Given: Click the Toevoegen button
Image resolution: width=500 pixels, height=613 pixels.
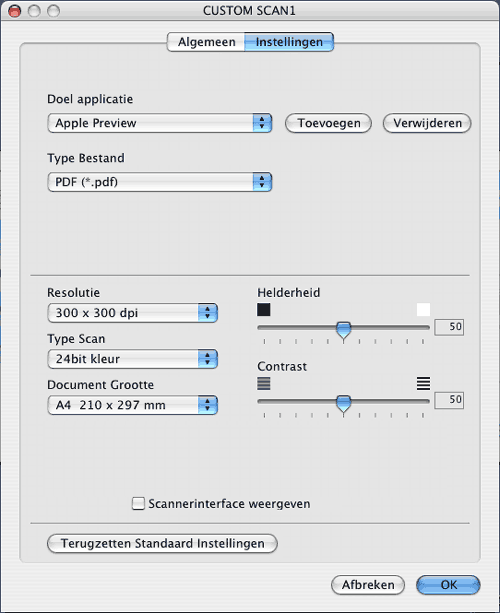Looking at the screenshot, I should pos(328,123).
